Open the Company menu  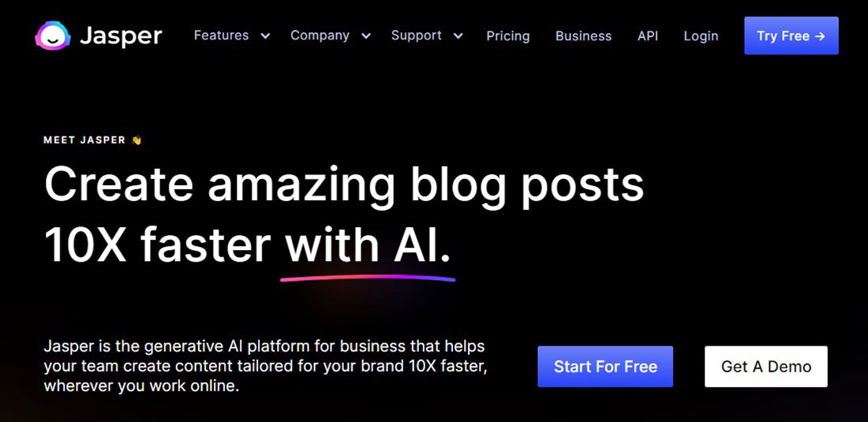pyautogui.click(x=320, y=35)
